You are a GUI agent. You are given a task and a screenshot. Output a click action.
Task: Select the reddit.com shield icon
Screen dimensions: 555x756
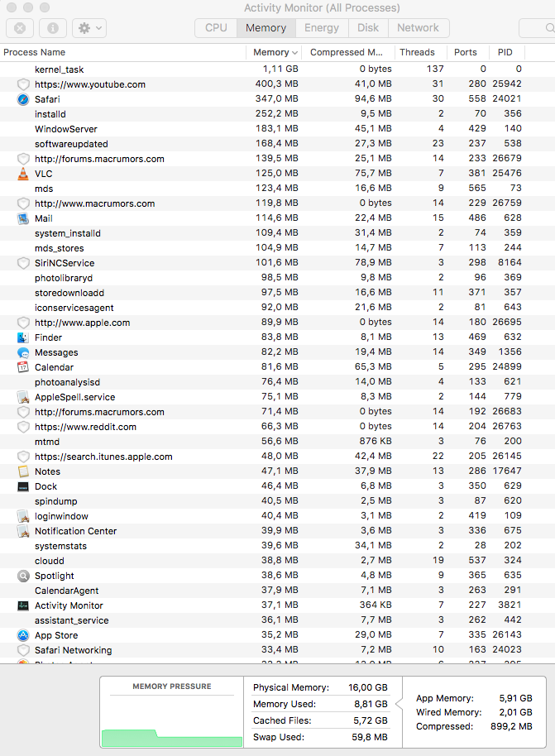pos(23,427)
